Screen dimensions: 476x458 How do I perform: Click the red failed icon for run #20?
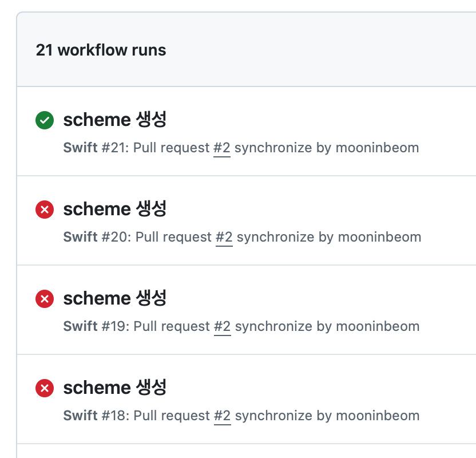click(45, 210)
